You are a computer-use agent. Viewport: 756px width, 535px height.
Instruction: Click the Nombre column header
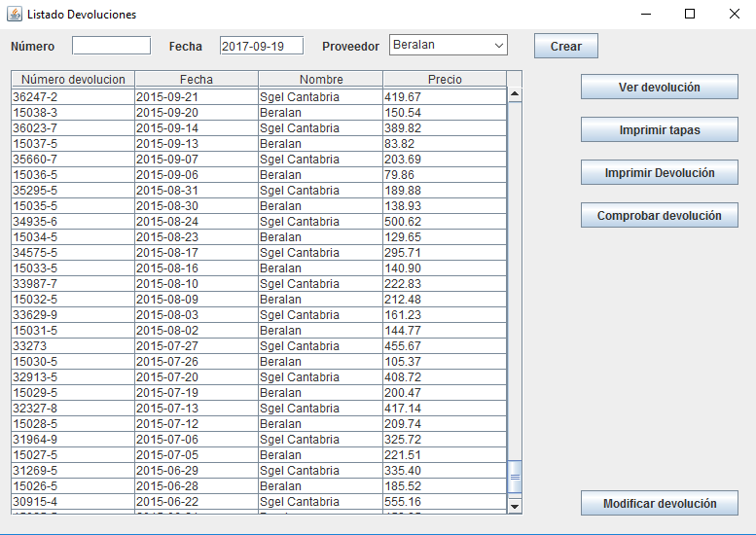click(320, 80)
